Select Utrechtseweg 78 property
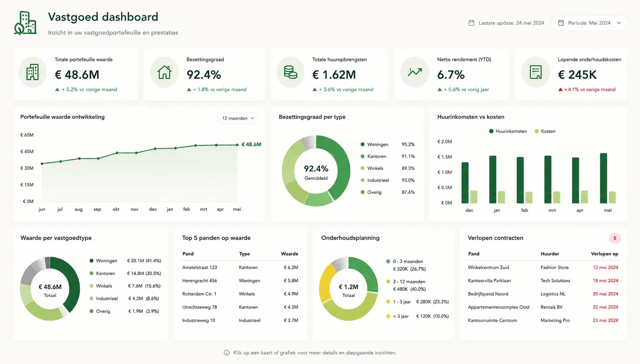Image resolution: width=640 pixels, height=364 pixels. pyautogui.click(x=240, y=307)
